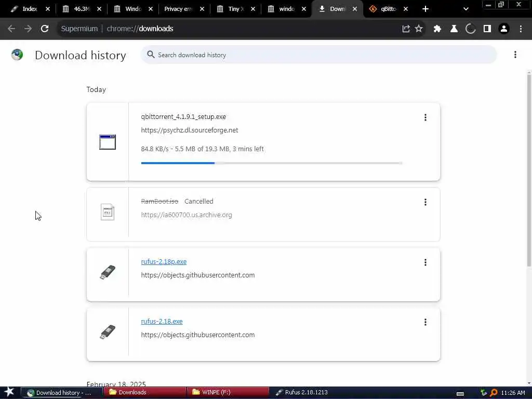Open the Chrome Labs flask icon

(454, 29)
